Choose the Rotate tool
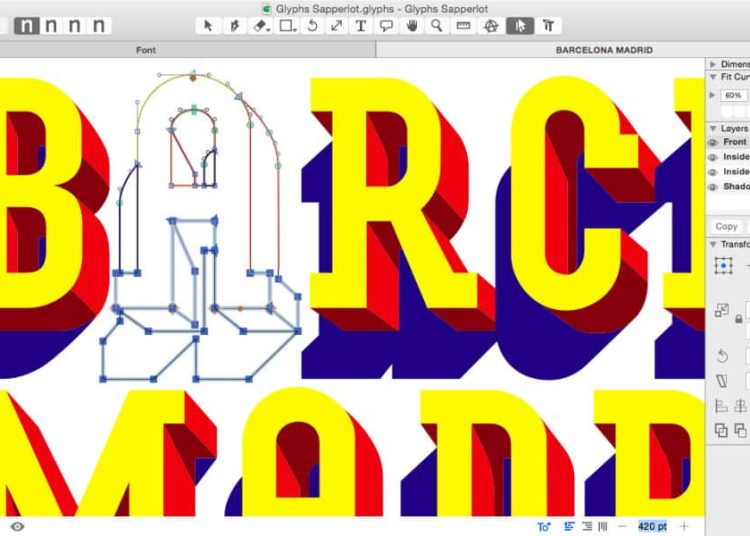 [x=312, y=26]
